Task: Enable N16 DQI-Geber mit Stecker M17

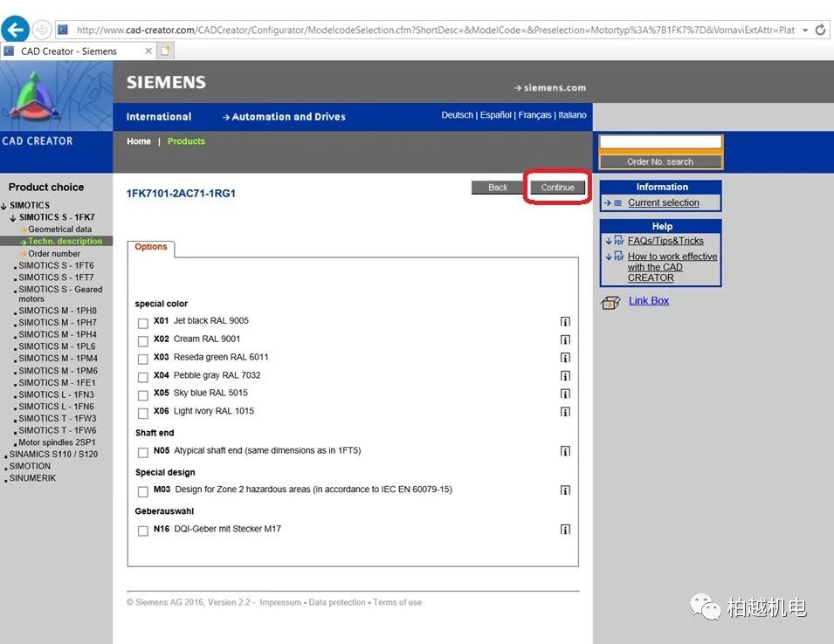Action: coord(142,531)
